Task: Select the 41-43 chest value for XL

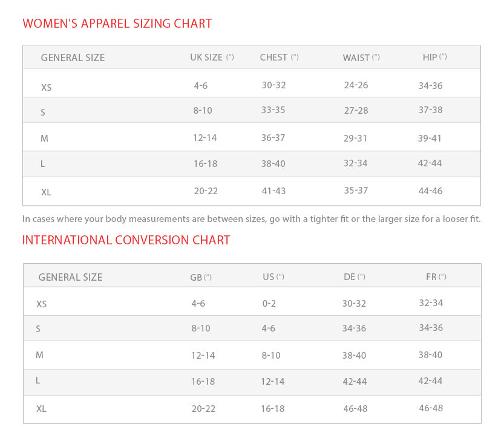Action: tap(273, 191)
